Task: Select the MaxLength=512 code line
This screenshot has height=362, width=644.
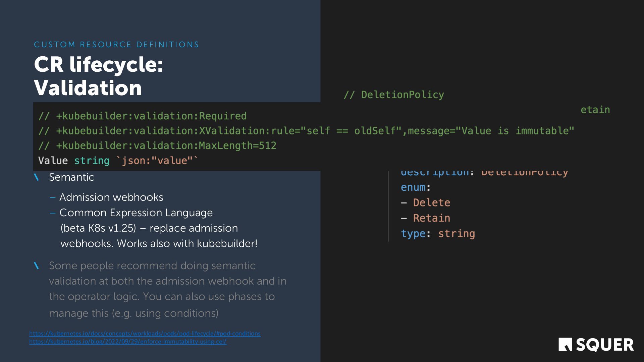Action: pyautogui.click(x=157, y=145)
